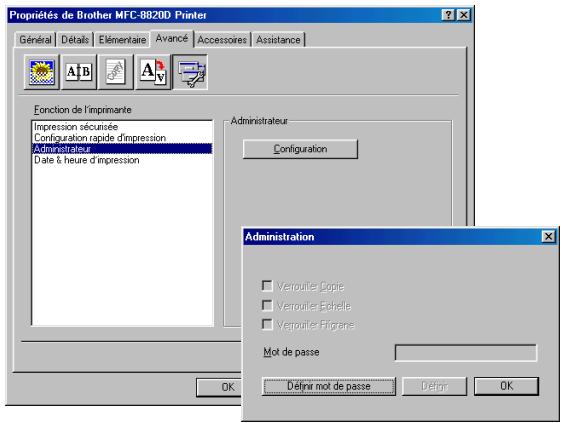This screenshot has width=565, height=423.
Task: Click the greyed Définir button
Action: [434, 386]
